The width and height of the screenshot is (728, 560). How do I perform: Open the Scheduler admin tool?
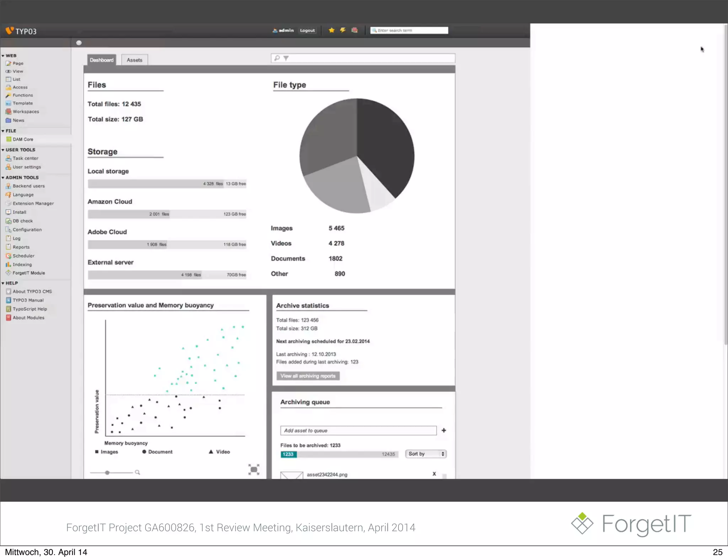pos(23,256)
